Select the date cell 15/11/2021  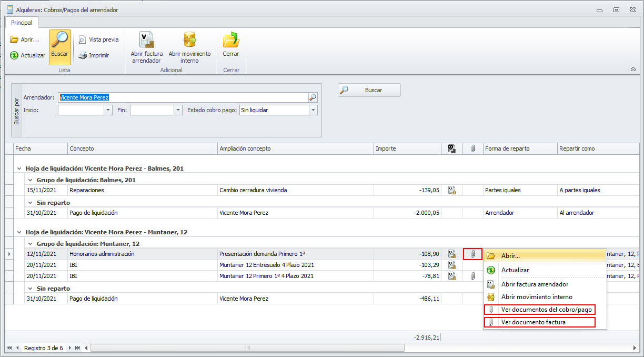(x=46, y=190)
